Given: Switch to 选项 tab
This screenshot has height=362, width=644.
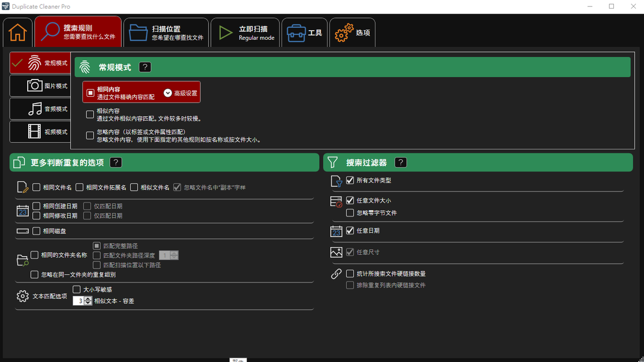Looking at the screenshot, I should (x=352, y=33).
